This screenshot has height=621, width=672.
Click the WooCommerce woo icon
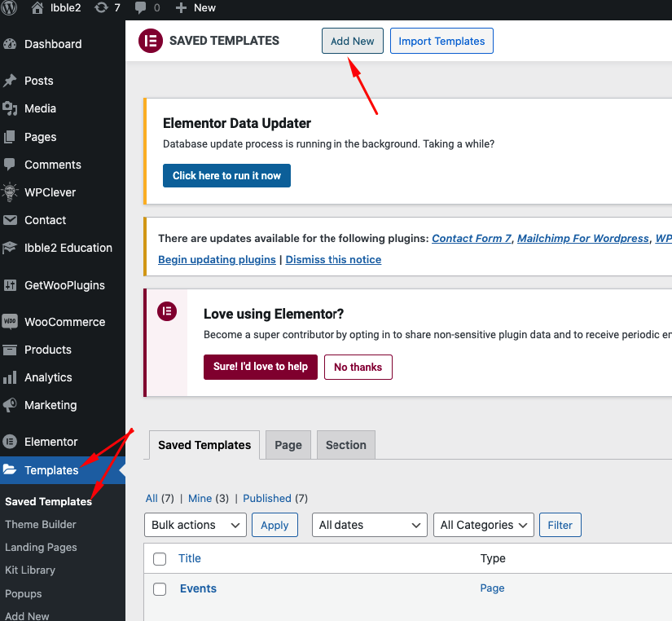tap(10, 321)
